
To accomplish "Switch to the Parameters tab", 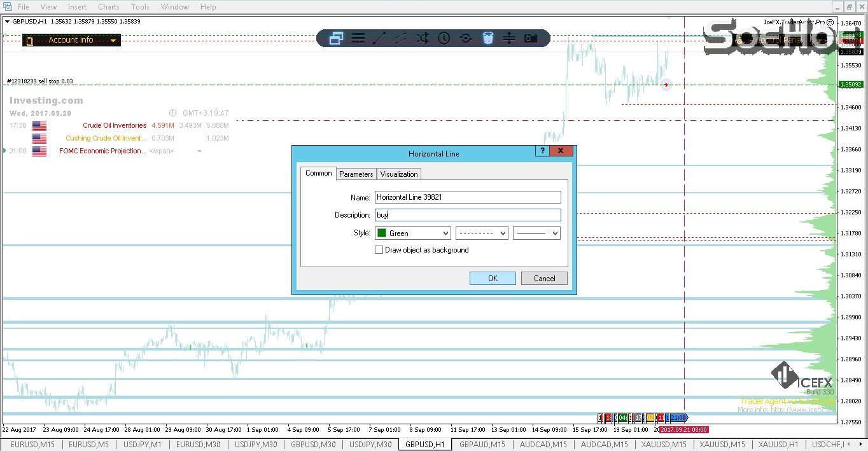I will tap(356, 174).
